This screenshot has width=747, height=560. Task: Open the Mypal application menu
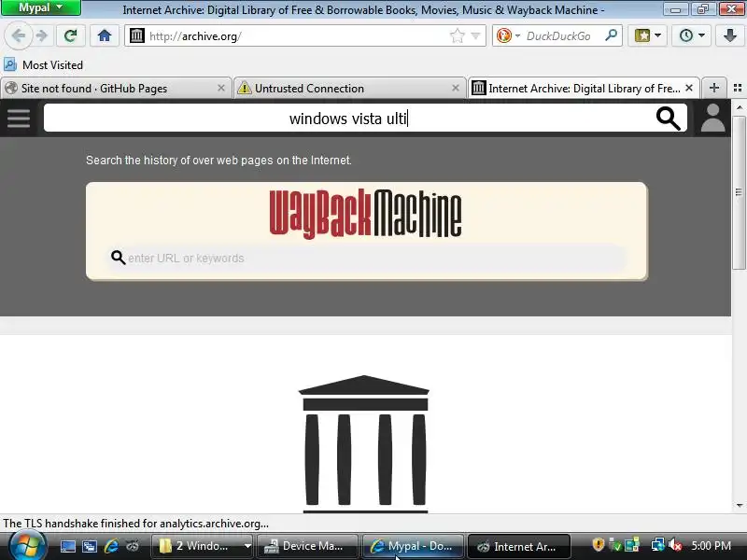[x=40, y=7]
